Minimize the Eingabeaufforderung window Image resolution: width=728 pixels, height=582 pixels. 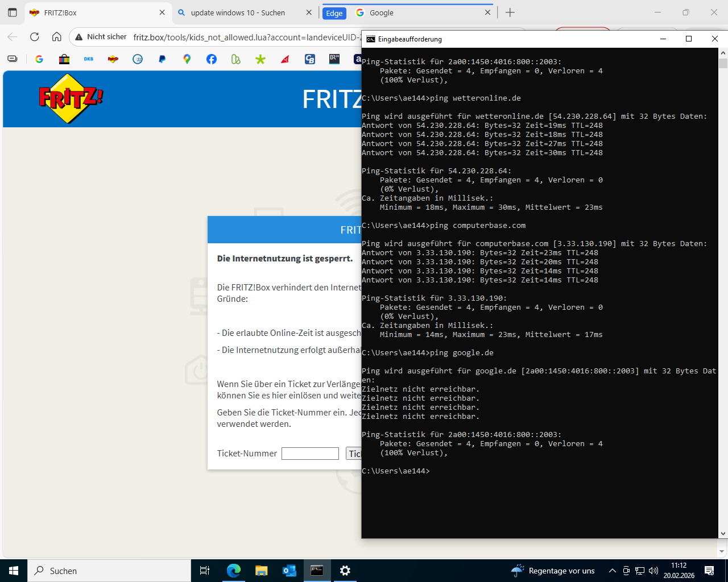click(x=663, y=39)
